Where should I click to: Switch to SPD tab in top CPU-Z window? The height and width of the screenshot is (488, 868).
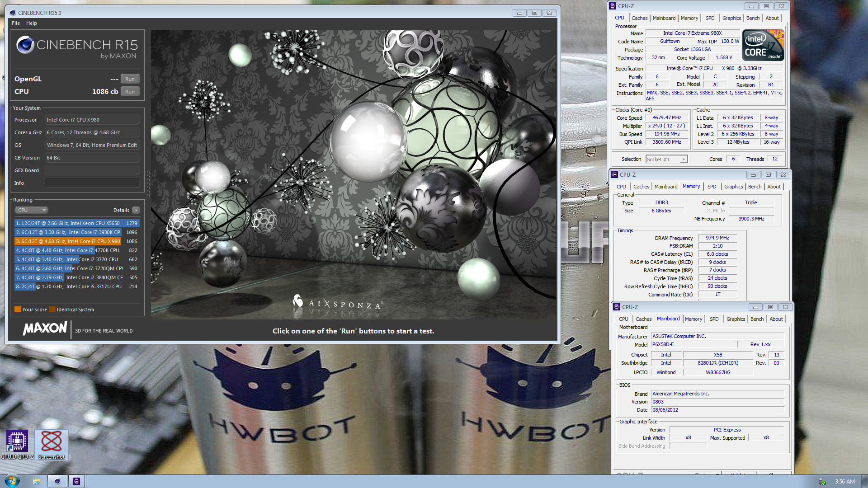tap(710, 18)
